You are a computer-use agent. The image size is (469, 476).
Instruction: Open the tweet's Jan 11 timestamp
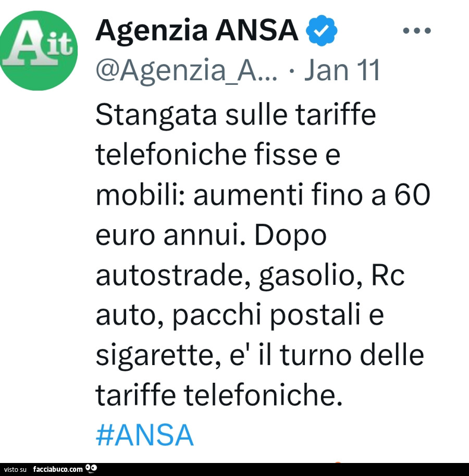342,70
